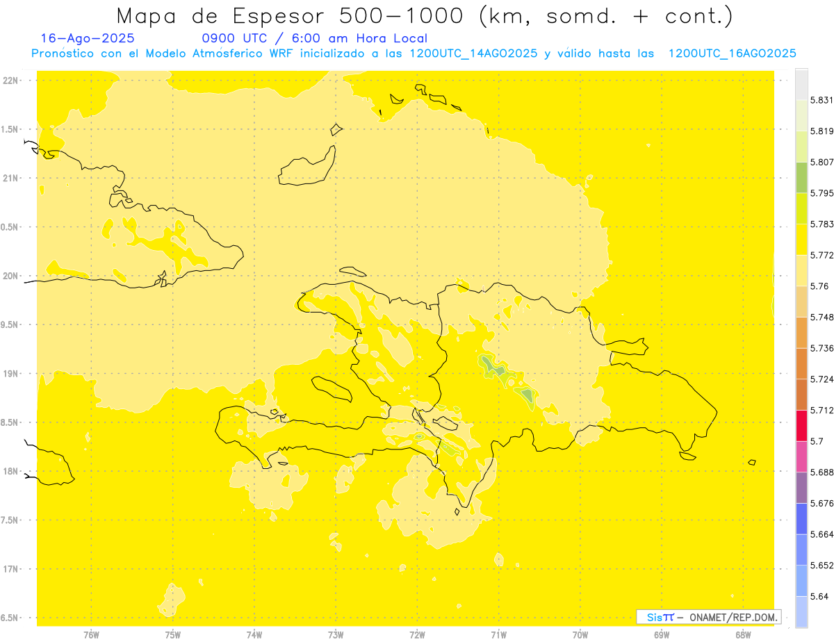Pick the orange swatch between 5.736 and 5.748
This screenshot has width=834, height=644.
point(801,333)
